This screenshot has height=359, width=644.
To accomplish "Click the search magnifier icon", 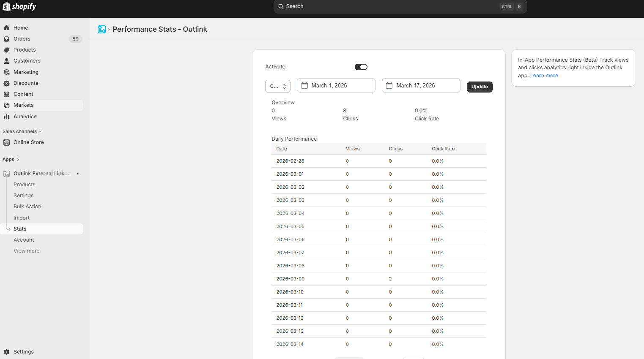I will coord(281,6).
